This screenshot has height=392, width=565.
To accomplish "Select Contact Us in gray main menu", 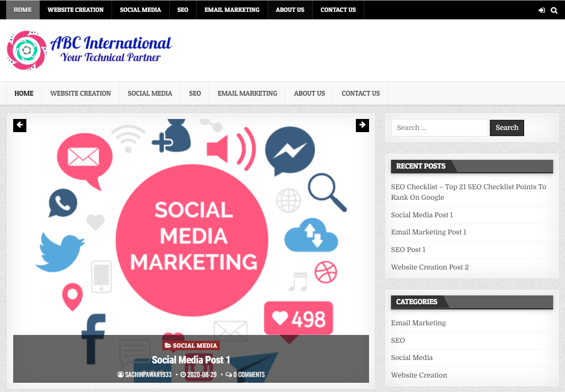I will pyautogui.click(x=361, y=93).
